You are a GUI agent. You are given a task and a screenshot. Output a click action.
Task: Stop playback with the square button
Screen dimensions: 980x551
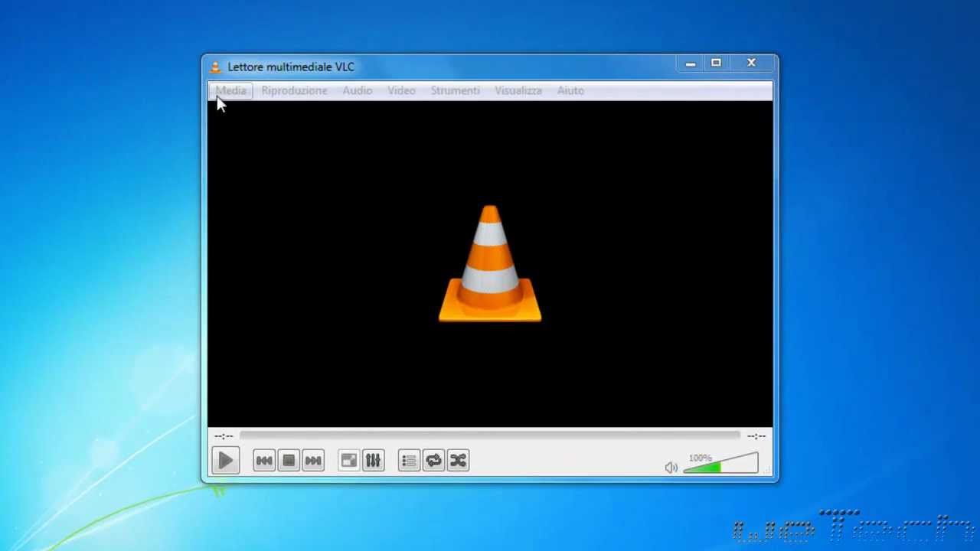(x=289, y=460)
